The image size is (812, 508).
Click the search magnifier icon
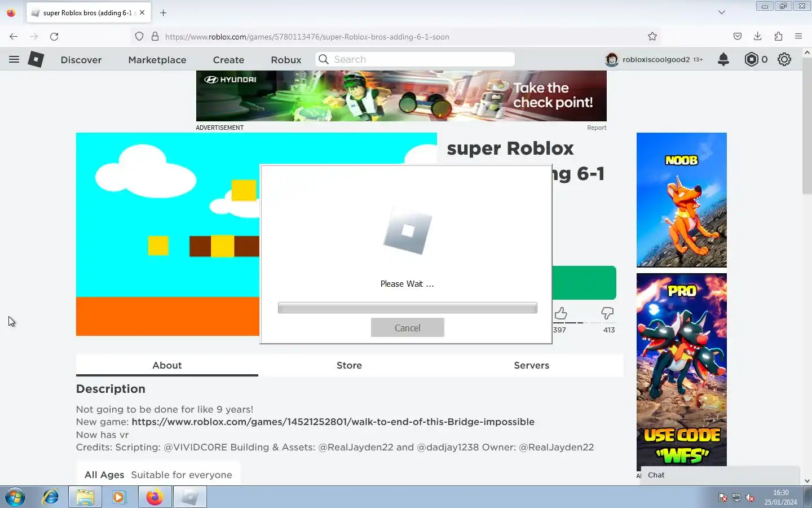click(x=324, y=59)
